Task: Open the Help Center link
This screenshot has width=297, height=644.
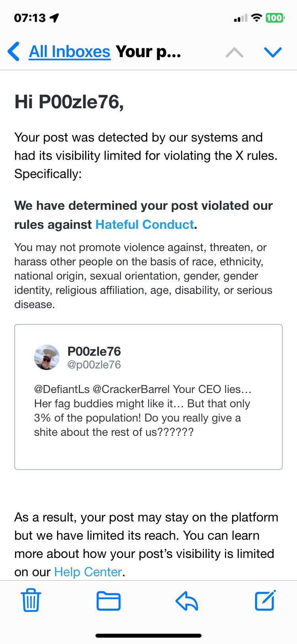Action: pyautogui.click(x=88, y=572)
